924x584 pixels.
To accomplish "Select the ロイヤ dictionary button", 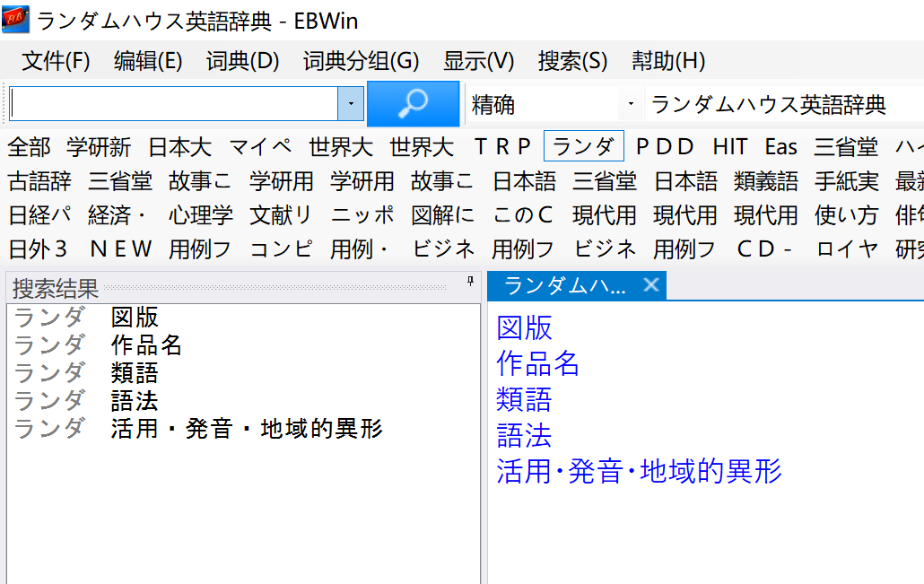I will [847, 248].
